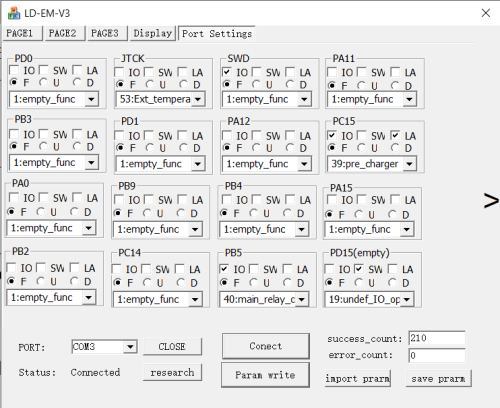Open the PD0 function dropdown
Viewport: 500px width, 408px height.
click(x=91, y=99)
